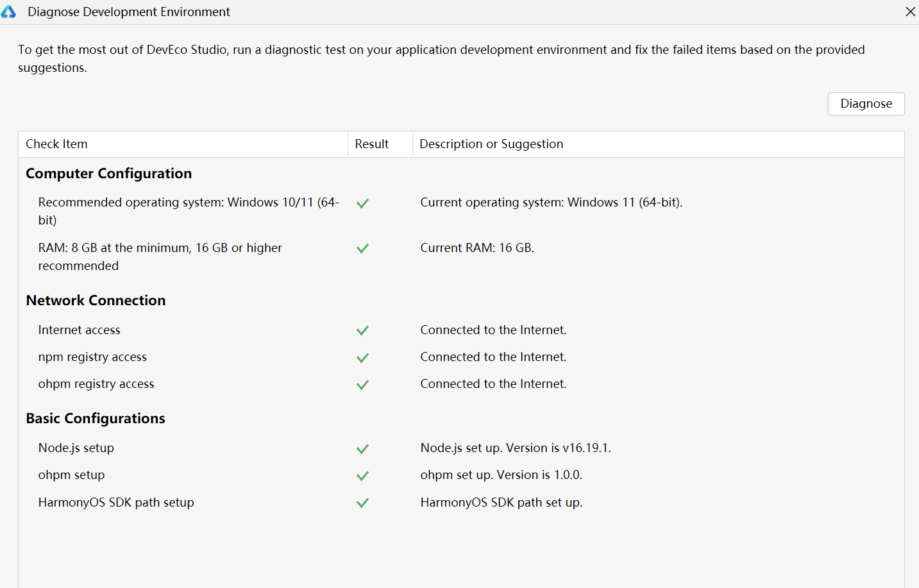Click the checkmark for the RAM row
The image size is (919, 588).
pos(362,248)
